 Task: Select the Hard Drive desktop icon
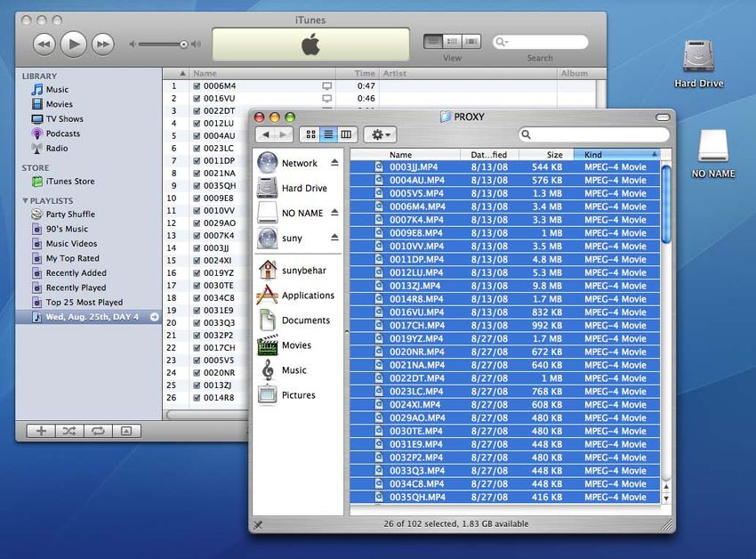point(698,64)
